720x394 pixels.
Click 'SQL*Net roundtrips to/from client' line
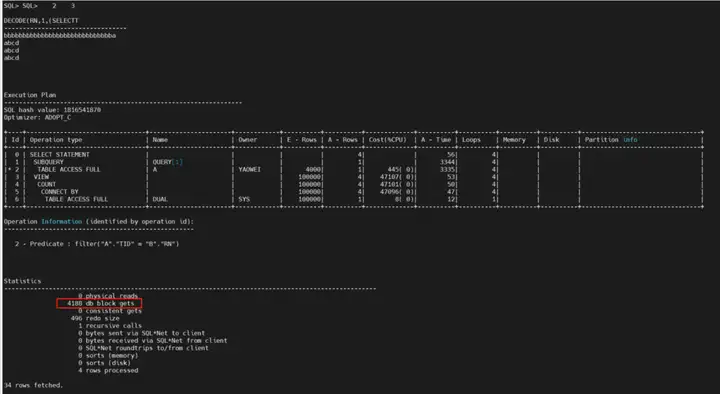tap(143, 348)
